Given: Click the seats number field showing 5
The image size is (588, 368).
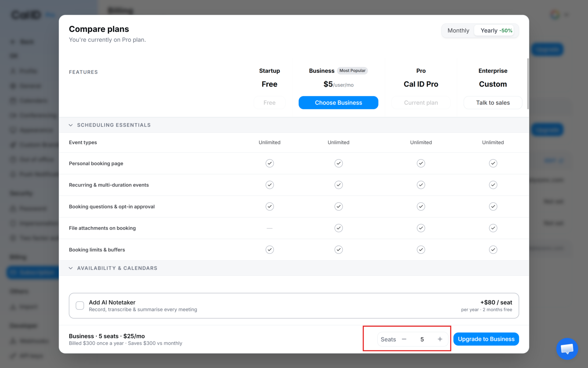Looking at the screenshot, I should 422,339.
